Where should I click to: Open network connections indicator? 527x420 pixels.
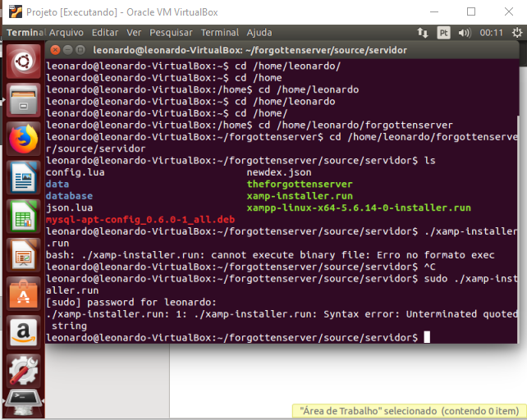(423, 33)
